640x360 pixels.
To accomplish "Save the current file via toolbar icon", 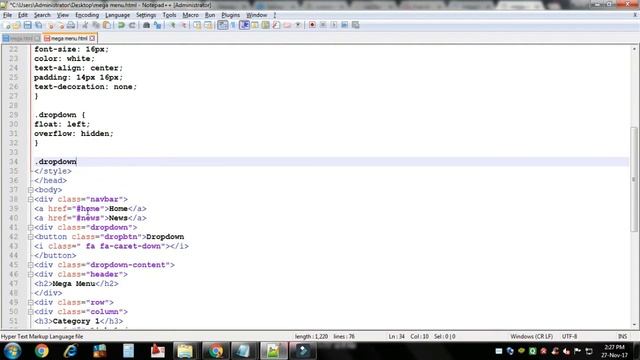I will (x=27, y=25).
